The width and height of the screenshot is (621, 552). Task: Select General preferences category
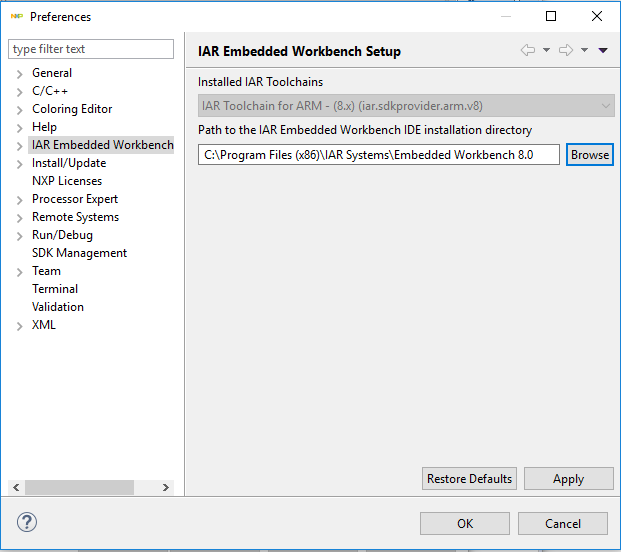[52, 73]
